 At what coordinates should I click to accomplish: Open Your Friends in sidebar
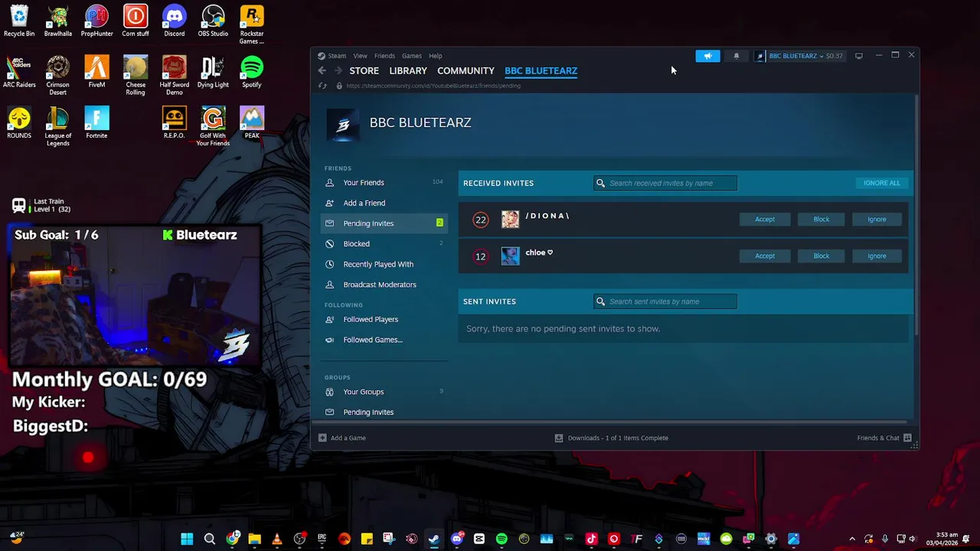[384, 183]
